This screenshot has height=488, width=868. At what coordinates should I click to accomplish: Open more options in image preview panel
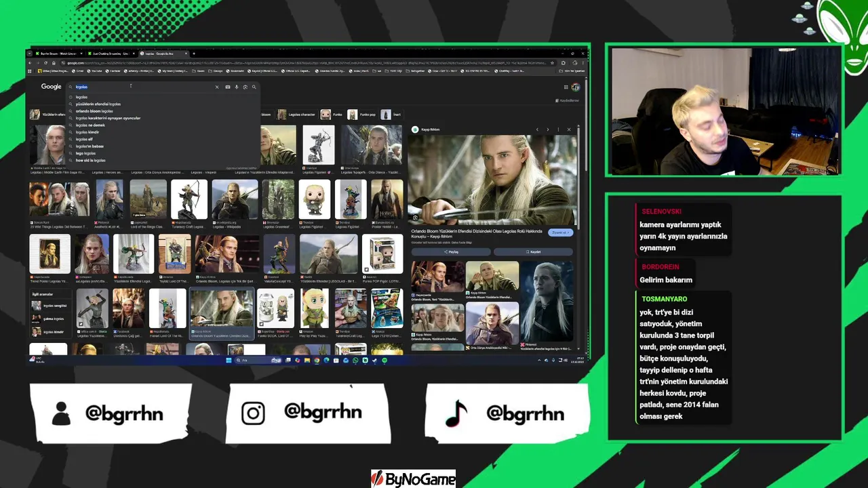[x=558, y=129]
